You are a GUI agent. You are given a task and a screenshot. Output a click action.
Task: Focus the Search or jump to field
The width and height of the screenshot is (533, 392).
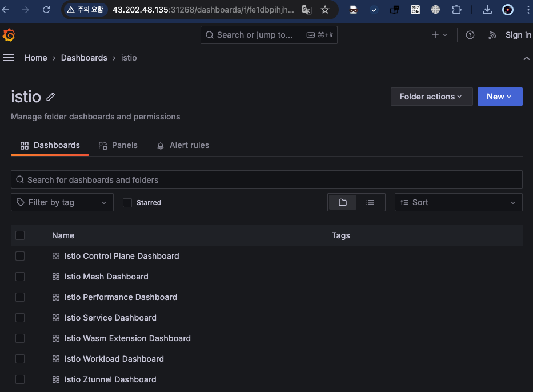click(x=269, y=35)
